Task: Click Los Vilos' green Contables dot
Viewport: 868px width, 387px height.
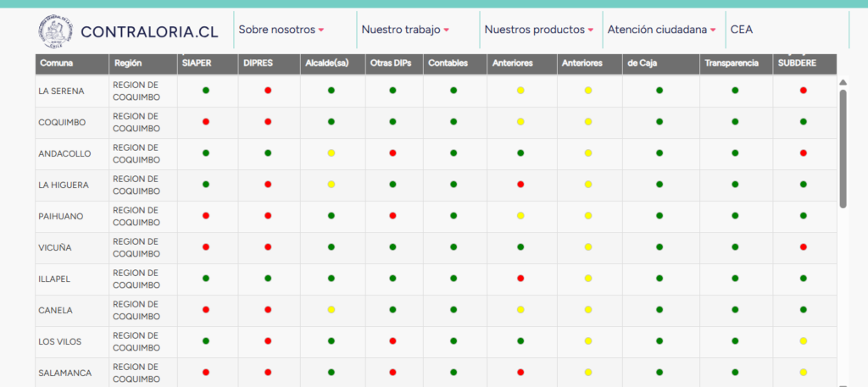Action: click(x=453, y=341)
